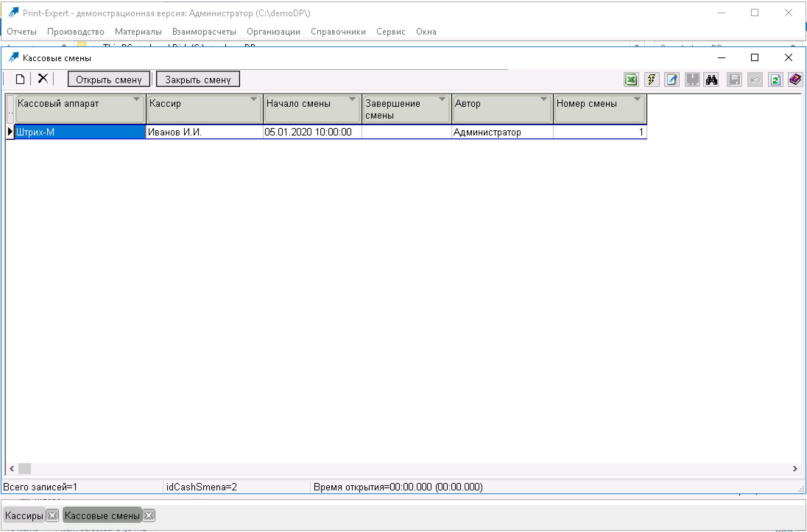Export the table to Excel

(631, 80)
